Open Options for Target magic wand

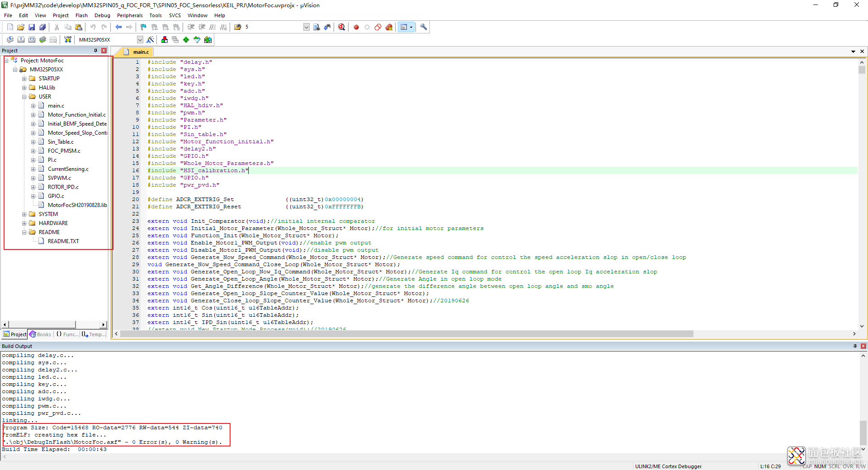[151, 40]
